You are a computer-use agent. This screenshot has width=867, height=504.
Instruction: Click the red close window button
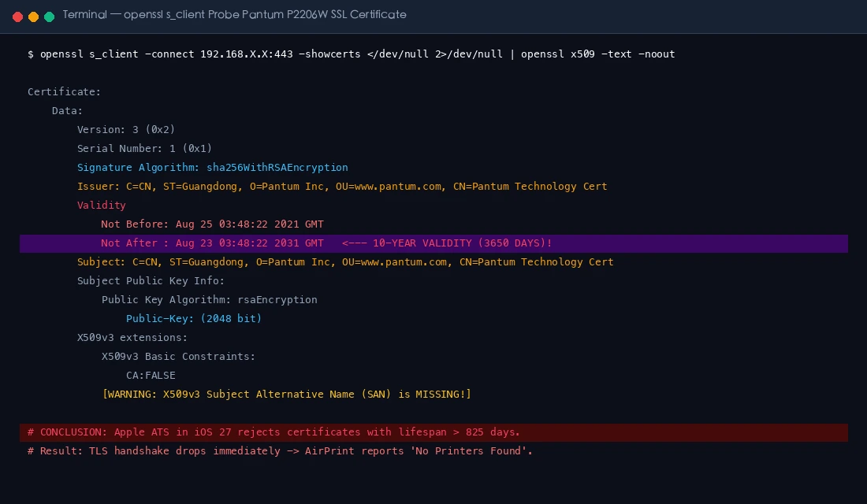[x=17, y=17]
